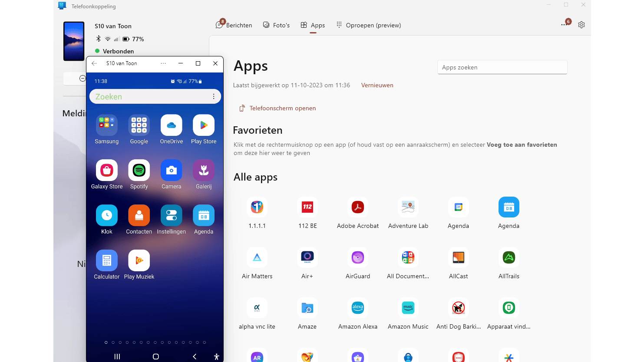This screenshot has height=362, width=644.
Task: Open the Google folder on the phone screen
Action: click(139, 125)
